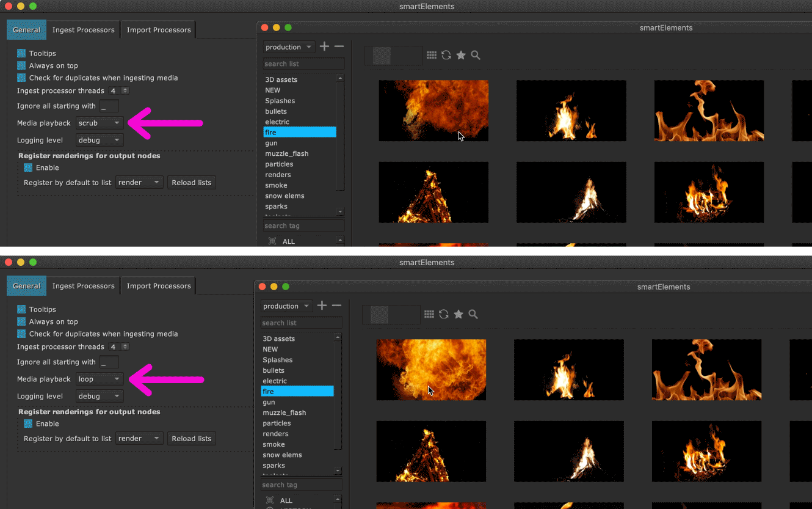Switch to Ingest Processors tab in upper window
The height and width of the screenshot is (509, 812).
(83, 30)
